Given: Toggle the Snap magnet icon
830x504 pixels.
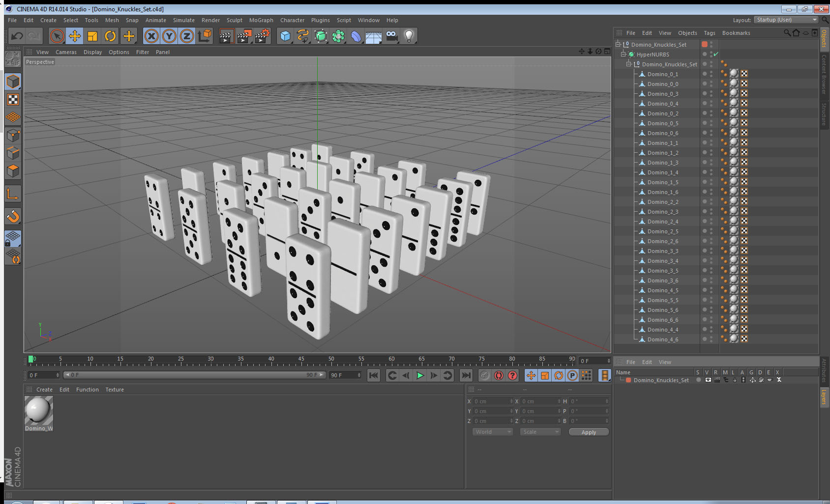Looking at the screenshot, I should 13,216.
